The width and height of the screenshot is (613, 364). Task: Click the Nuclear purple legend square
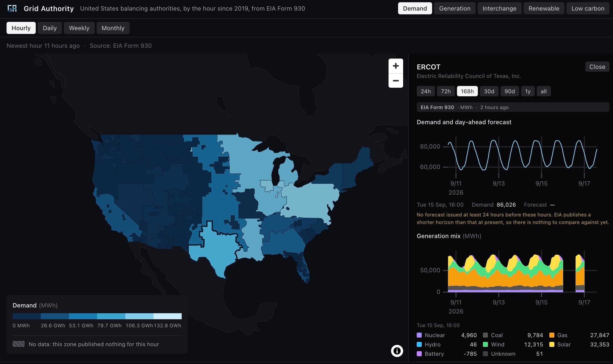[x=419, y=335]
